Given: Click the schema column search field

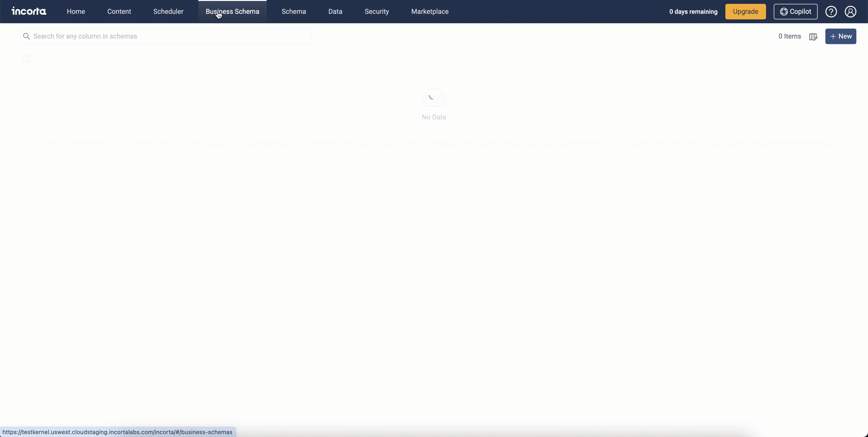Looking at the screenshot, I should click(166, 36).
